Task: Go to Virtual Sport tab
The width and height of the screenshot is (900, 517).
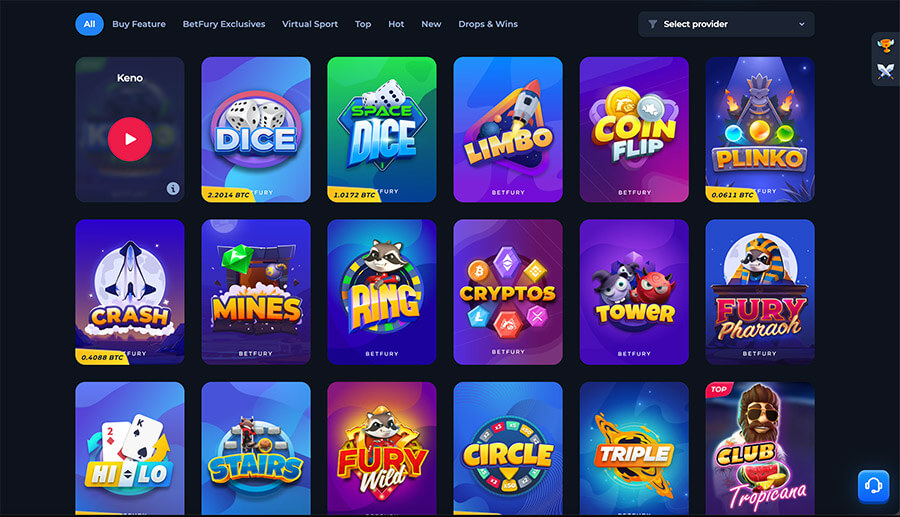Action: pyautogui.click(x=310, y=24)
